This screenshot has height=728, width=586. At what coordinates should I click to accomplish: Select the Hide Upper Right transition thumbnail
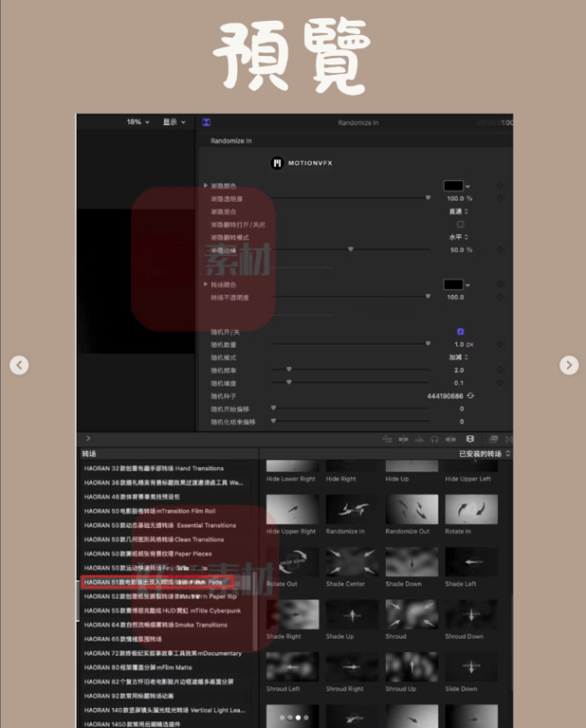click(292, 509)
